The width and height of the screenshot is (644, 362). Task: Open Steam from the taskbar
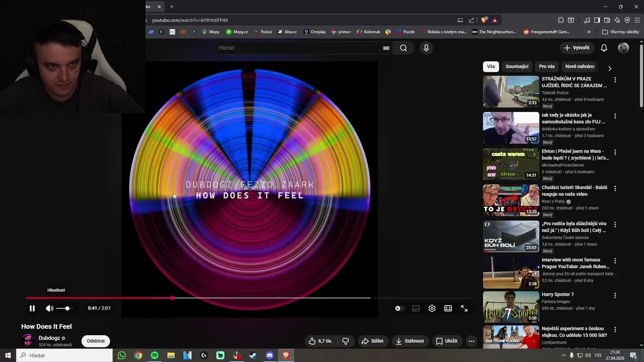tap(253, 355)
